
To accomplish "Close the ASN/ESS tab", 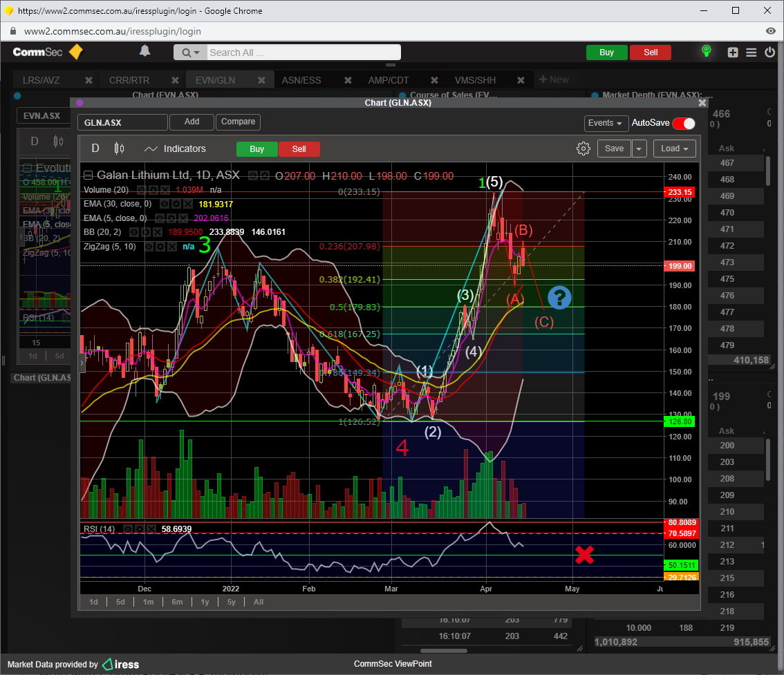I will [x=348, y=80].
